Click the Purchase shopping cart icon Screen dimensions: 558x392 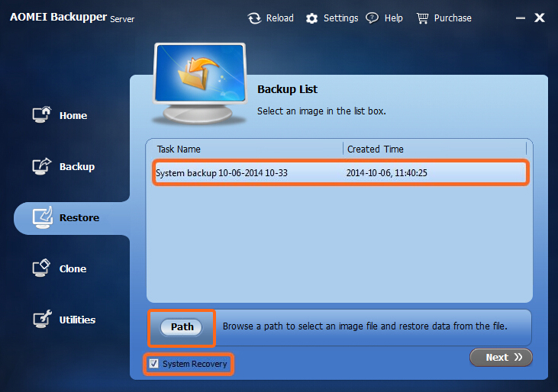423,18
